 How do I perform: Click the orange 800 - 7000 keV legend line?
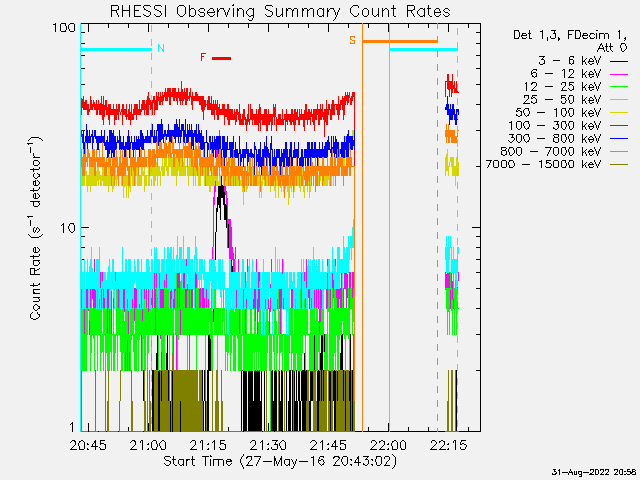(x=619, y=152)
